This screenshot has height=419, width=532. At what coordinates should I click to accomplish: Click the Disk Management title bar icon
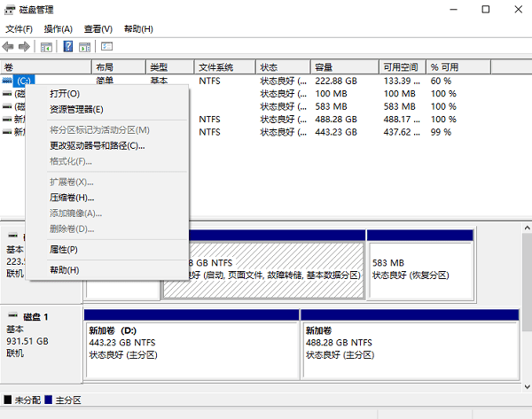point(10,10)
